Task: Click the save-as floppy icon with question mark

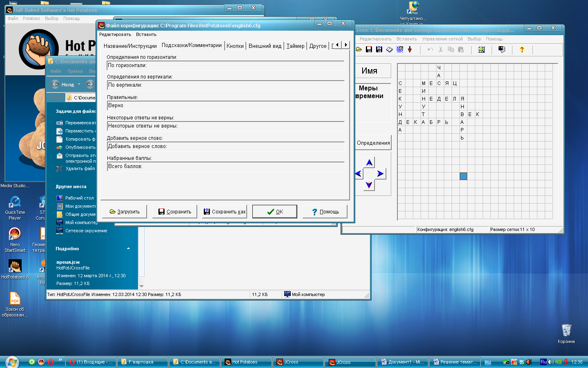Action: [x=379, y=49]
